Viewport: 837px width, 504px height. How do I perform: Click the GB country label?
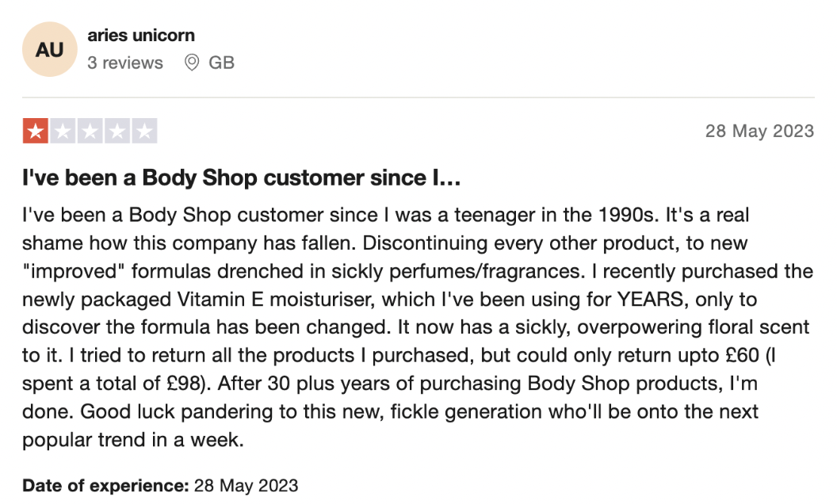pyautogui.click(x=221, y=63)
